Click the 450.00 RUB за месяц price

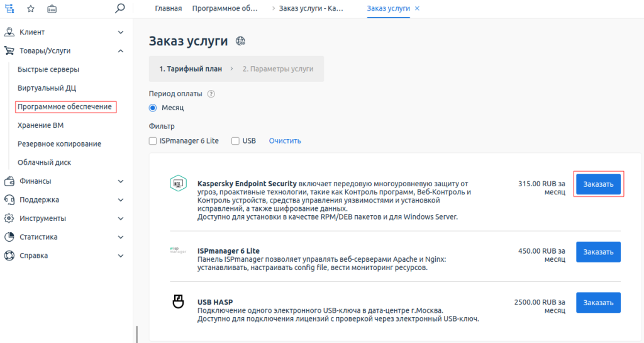coord(541,255)
